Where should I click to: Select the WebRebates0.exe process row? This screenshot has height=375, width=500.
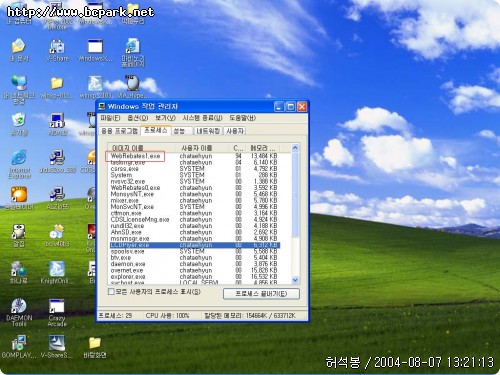pos(195,188)
